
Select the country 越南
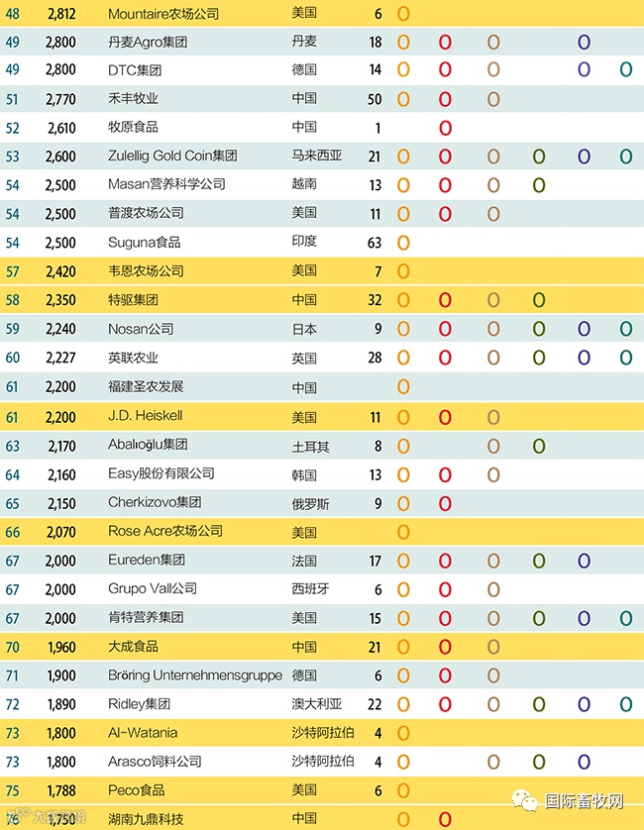point(304,184)
